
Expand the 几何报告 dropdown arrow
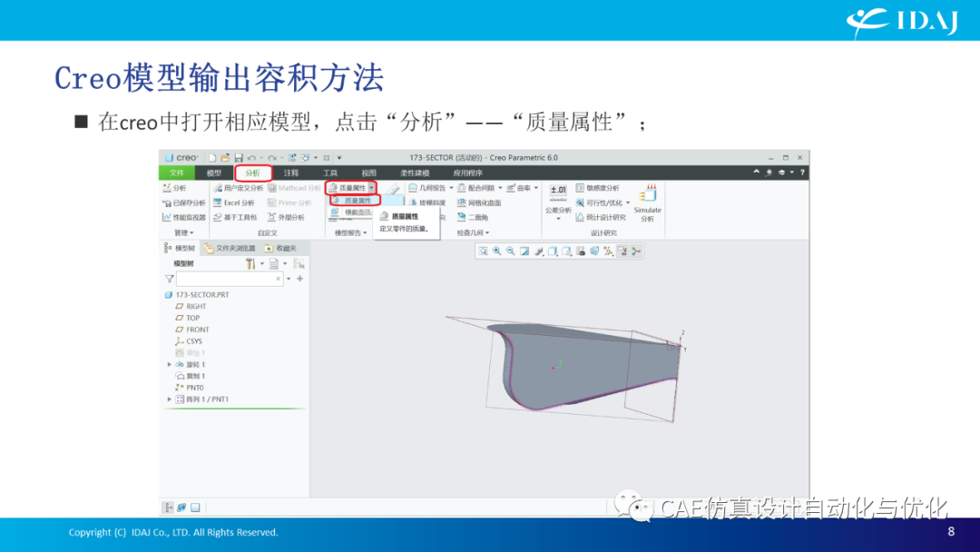(x=451, y=188)
